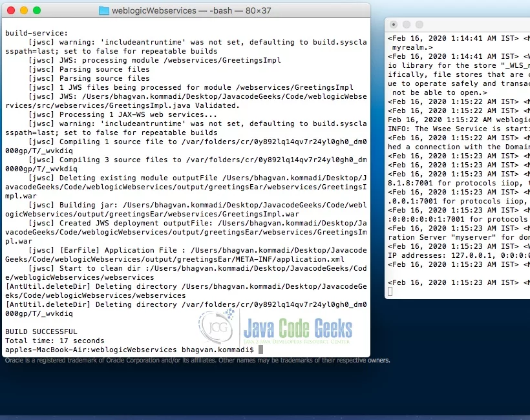The image size is (530, 420).
Task: Close the weblogicWebservices terminal with red button
Action: [11, 10]
